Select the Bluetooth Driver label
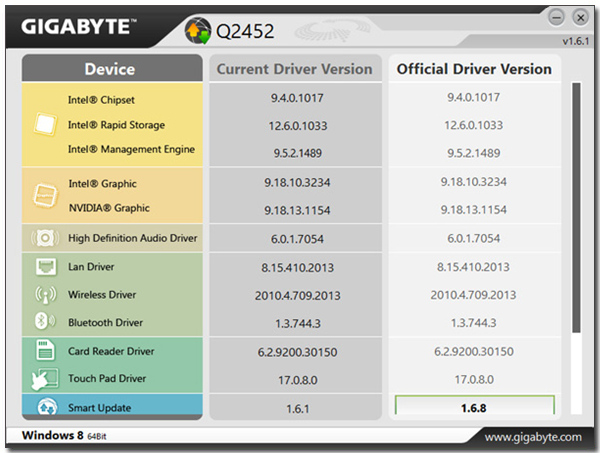The height and width of the screenshot is (453, 600). (106, 323)
